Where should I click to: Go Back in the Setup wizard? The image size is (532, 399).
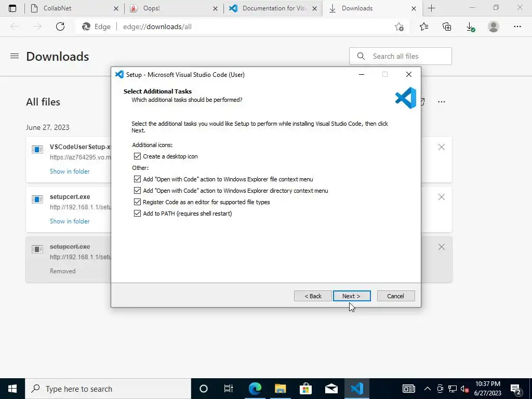313,296
